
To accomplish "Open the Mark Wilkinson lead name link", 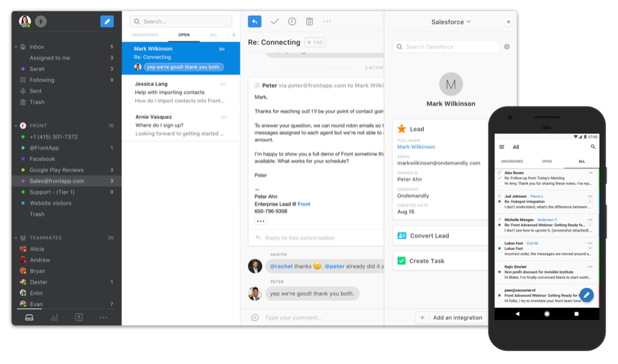I will [416, 147].
